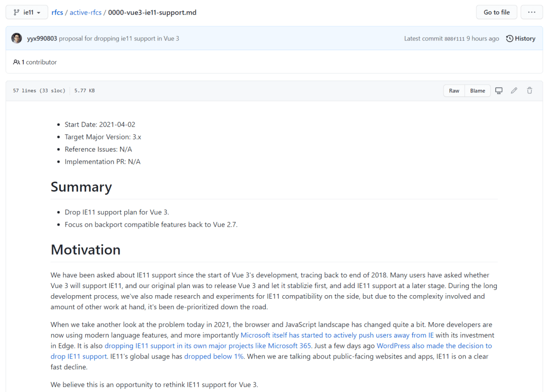Open WordPress drop IE11 support link

(x=434, y=346)
